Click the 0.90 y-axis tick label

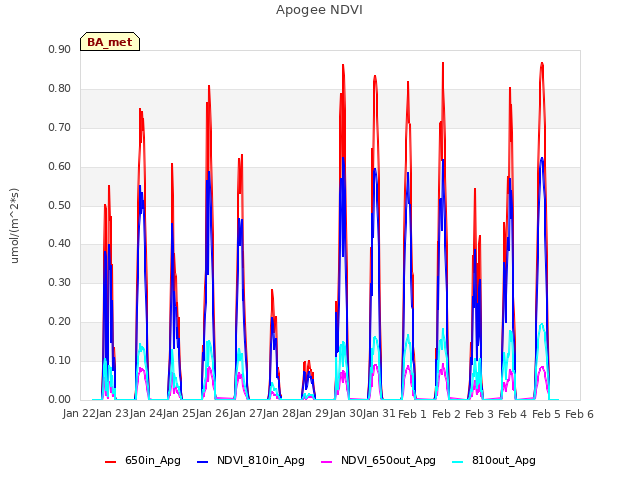pos(60,49)
